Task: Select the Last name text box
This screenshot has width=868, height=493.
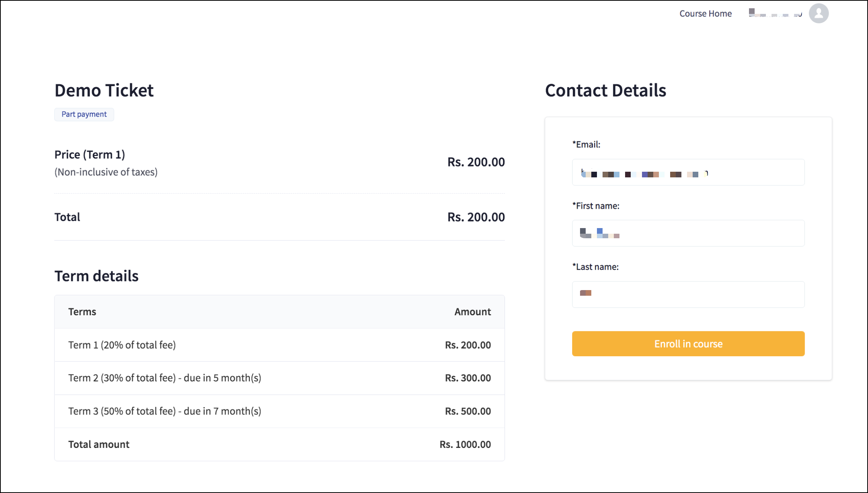Action: tap(688, 295)
